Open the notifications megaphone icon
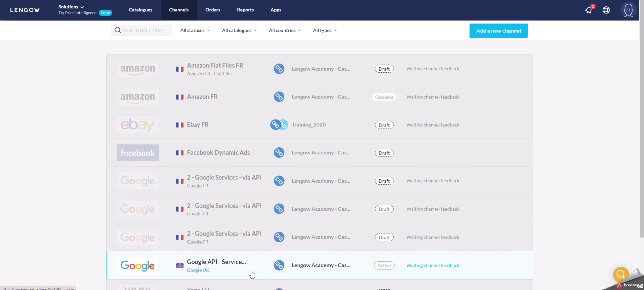This screenshot has height=290, width=644. pos(589,10)
